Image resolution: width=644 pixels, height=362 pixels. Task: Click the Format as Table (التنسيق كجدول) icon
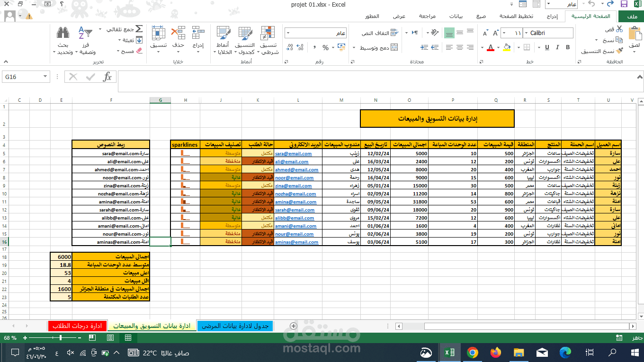245,33
